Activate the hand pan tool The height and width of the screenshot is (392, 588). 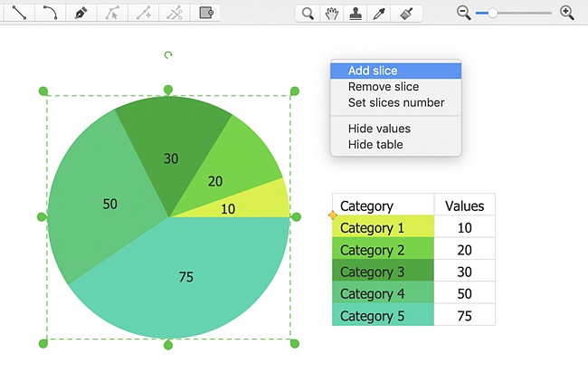pyautogui.click(x=333, y=13)
